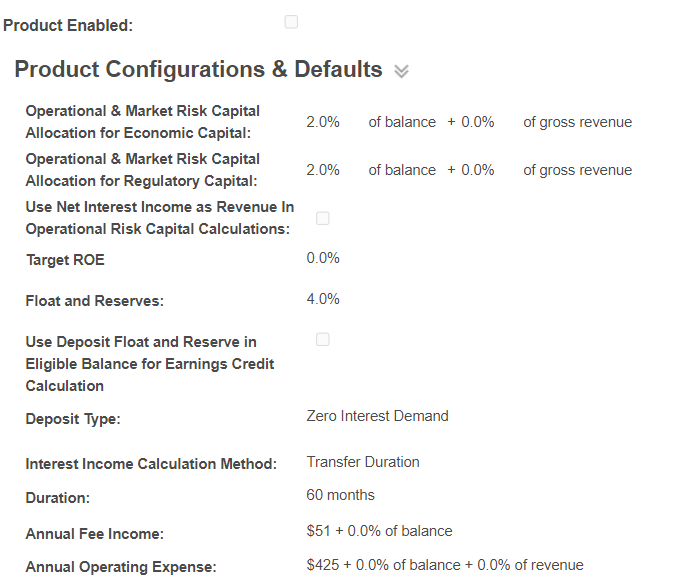Select Economic Capital 0.0% gross revenue value
Screen dimensions: 673x585
pos(478,122)
